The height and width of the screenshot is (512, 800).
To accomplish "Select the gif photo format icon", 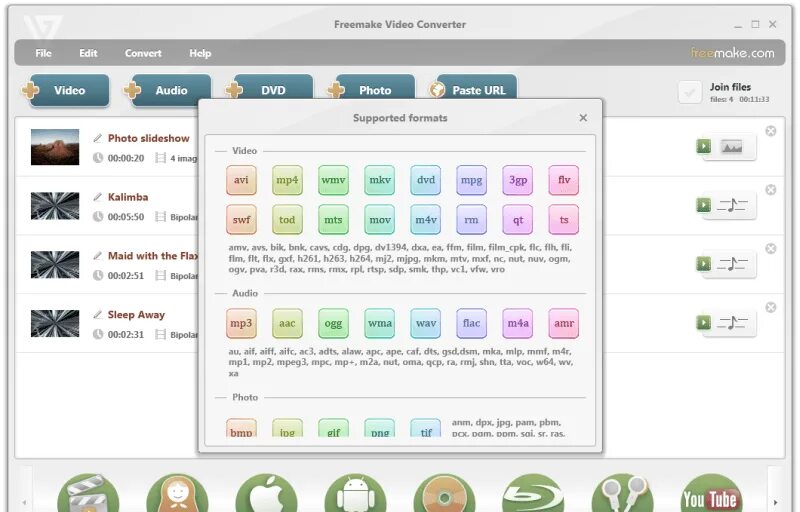I will point(333,428).
